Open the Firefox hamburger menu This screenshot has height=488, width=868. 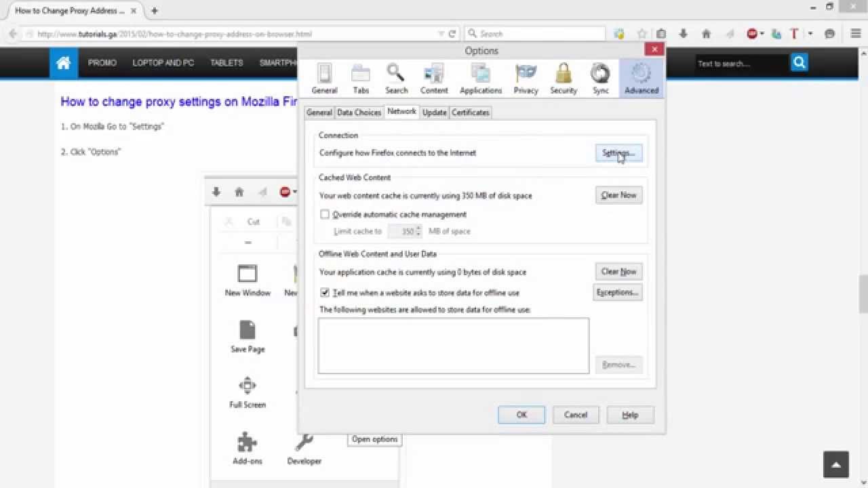855,34
